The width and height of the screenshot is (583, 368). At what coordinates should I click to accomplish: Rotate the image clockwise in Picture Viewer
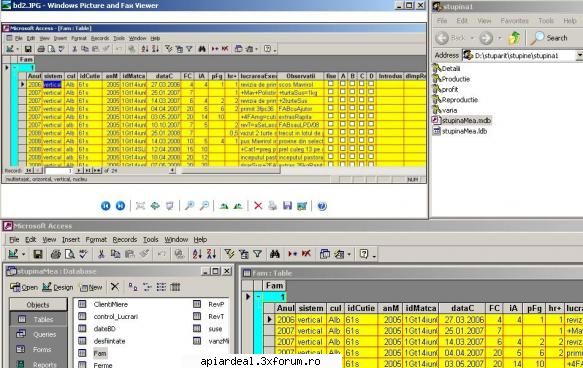[224, 206]
